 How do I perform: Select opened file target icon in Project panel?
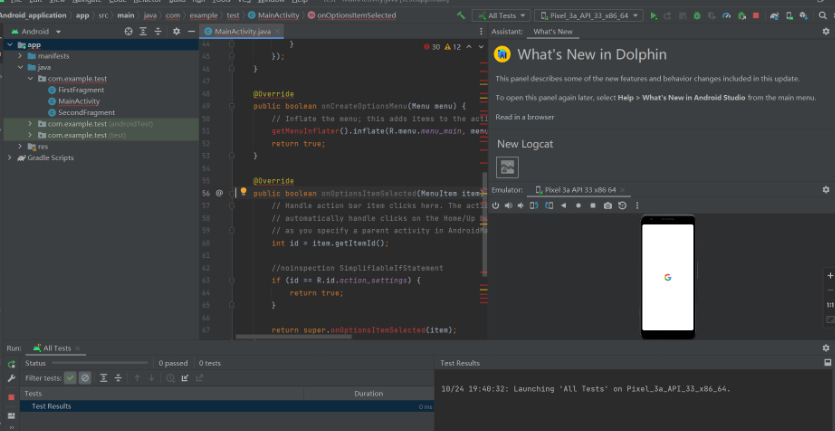click(128, 31)
